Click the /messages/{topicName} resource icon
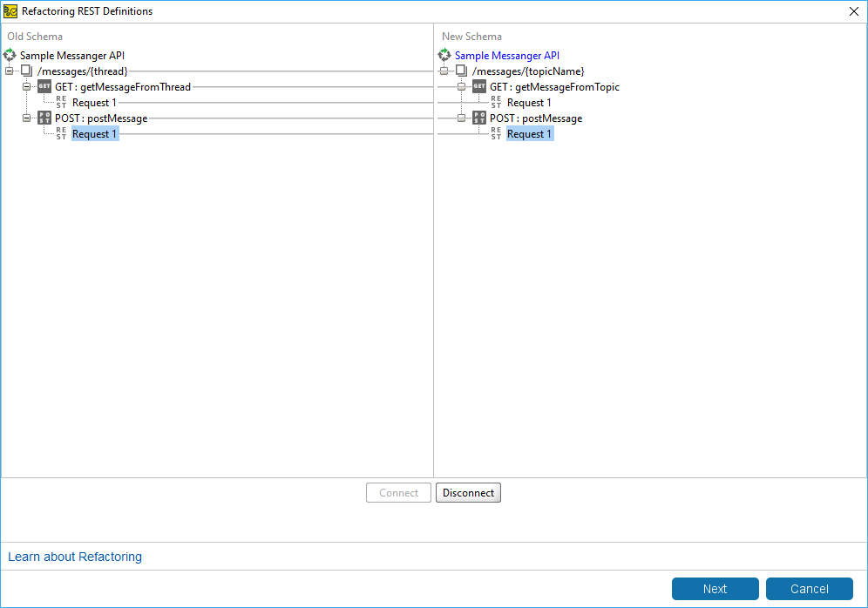 pyautogui.click(x=462, y=71)
